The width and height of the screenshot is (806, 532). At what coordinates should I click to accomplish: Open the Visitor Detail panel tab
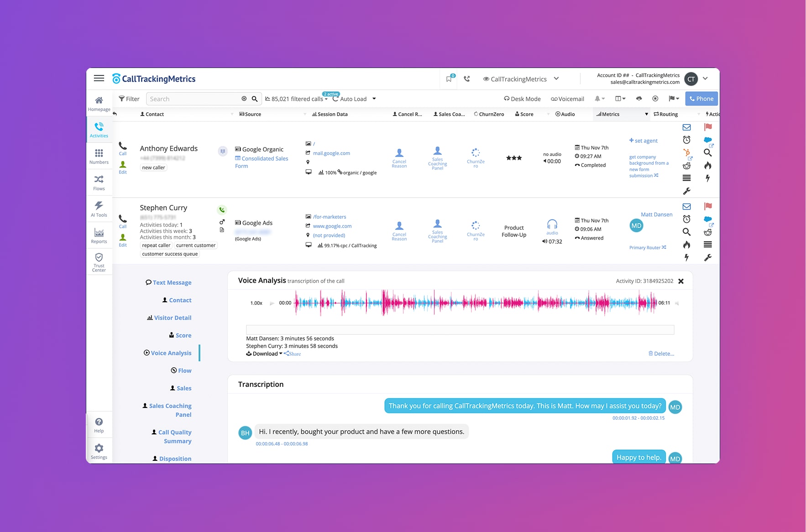pos(169,318)
